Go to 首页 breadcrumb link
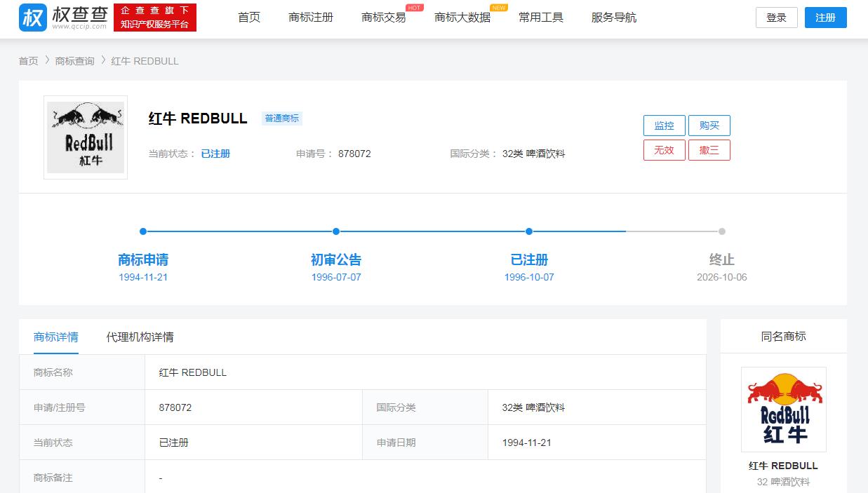The image size is (868, 493). [x=29, y=61]
